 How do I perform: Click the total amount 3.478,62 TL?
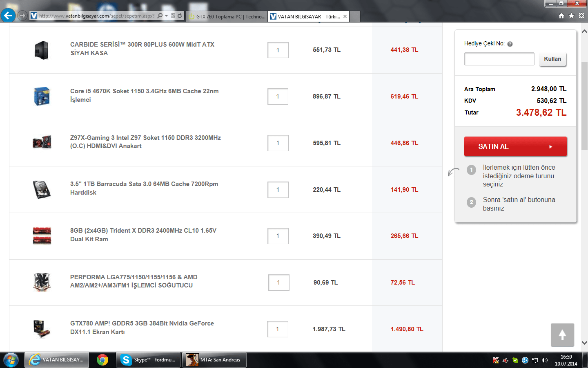coord(541,112)
